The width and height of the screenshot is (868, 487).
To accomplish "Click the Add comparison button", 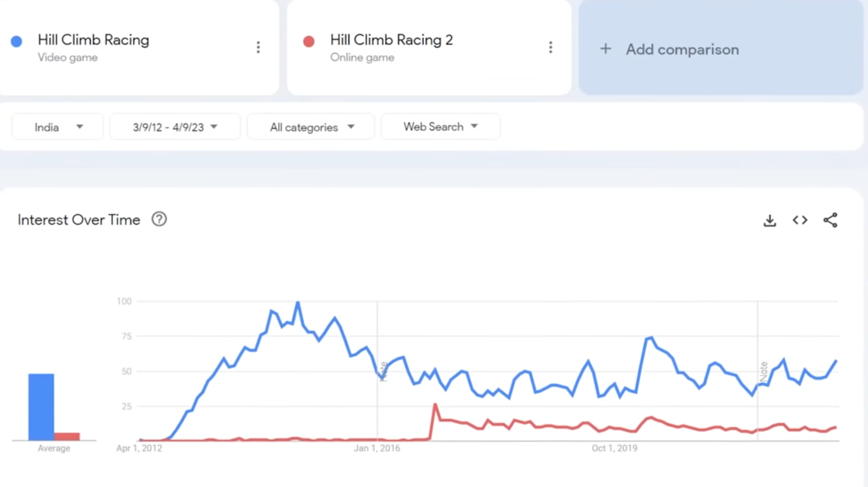I will (x=682, y=50).
